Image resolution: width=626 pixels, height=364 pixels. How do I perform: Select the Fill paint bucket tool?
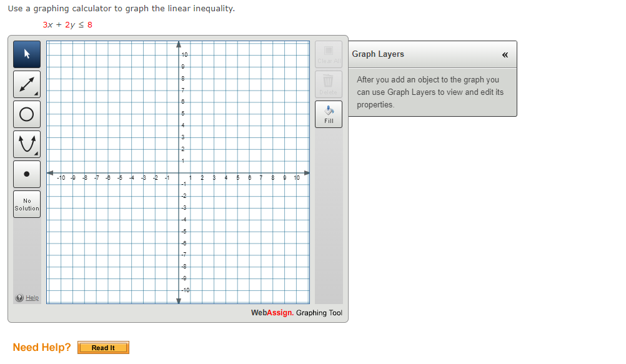click(x=329, y=113)
